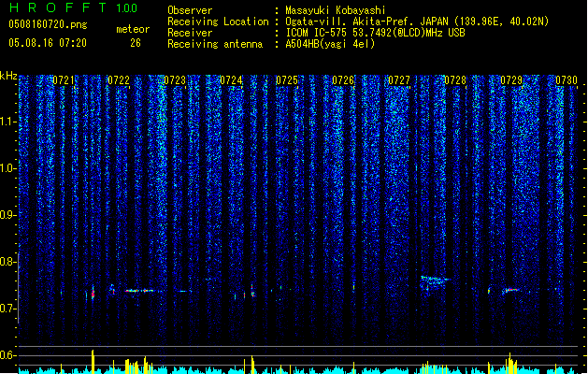Viewport: 588px width, 374px height.
Task: Click the 0724 time marker
Action: pos(231,80)
